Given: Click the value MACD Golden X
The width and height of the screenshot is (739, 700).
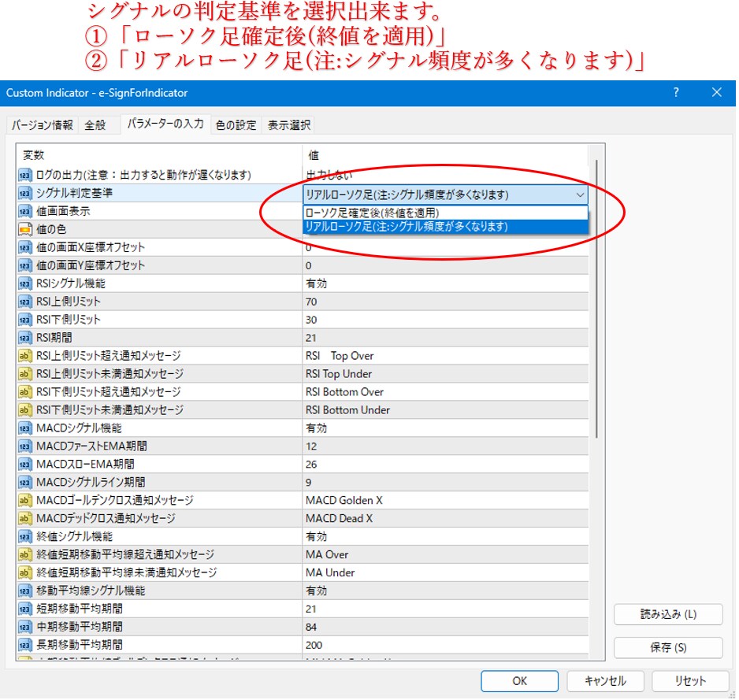Looking at the screenshot, I should coord(344,500).
